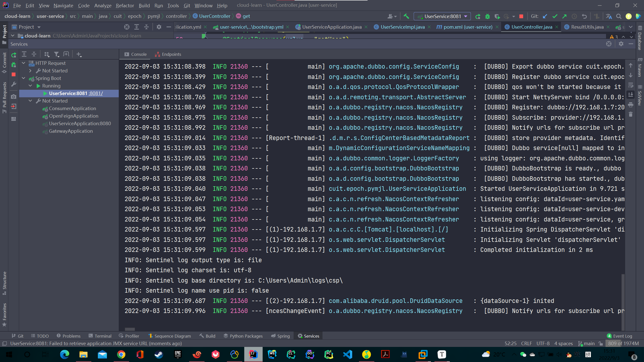Open the Add Service plus dropdown
The width and height of the screenshot is (644, 362).
[x=79, y=54]
